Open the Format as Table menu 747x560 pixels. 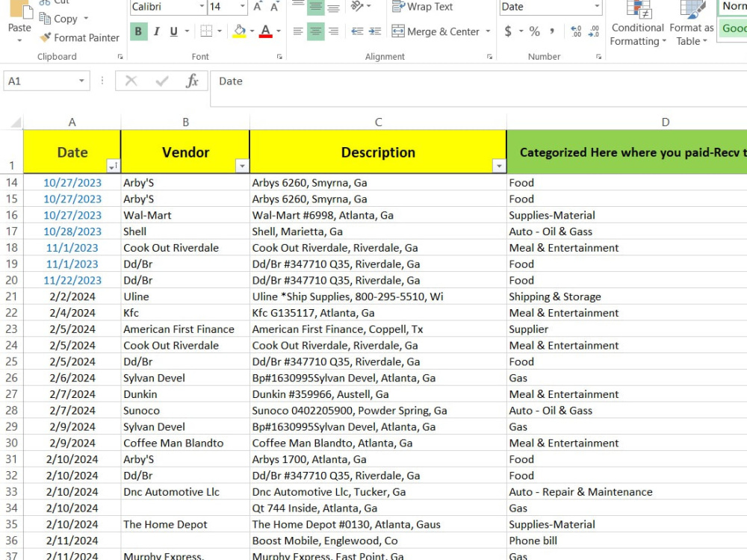(x=692, y=24)
